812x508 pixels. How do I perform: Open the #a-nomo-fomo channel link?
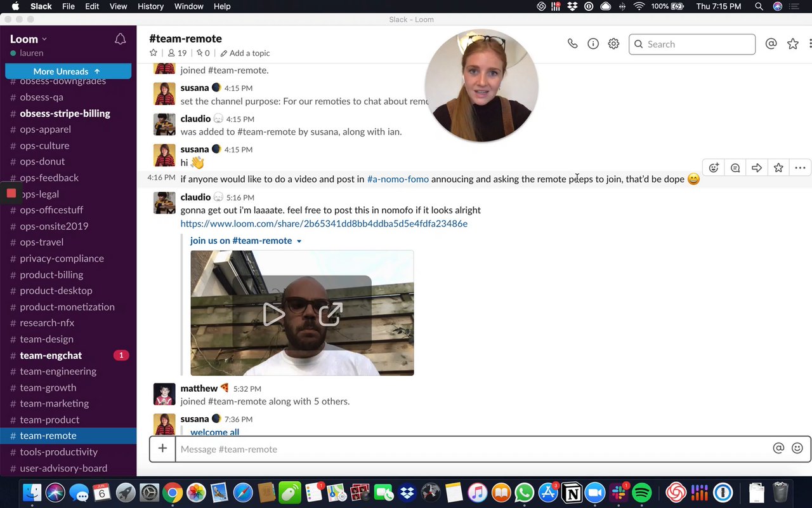[398, 179]
